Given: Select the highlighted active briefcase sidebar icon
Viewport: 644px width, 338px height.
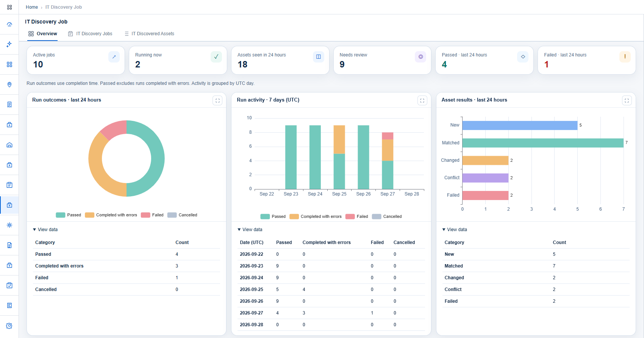Looking at the screenshot, I should click(9, 205).
